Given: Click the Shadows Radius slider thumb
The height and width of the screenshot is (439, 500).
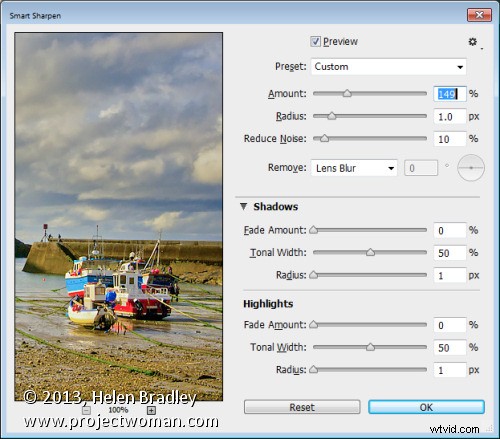Looking at the screenshot, I should click(313, 275).
